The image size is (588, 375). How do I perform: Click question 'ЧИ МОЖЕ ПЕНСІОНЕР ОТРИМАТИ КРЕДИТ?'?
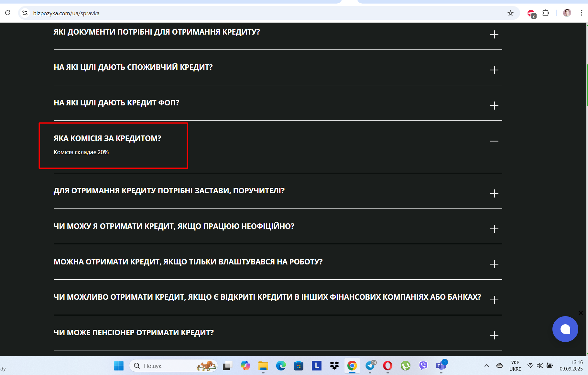pos(134,333)
